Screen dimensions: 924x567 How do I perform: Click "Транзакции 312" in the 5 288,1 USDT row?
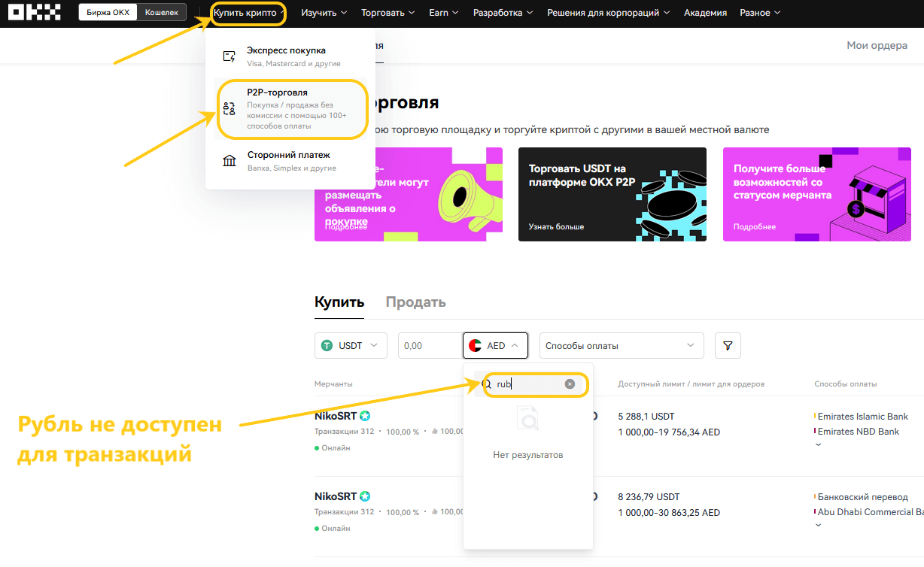coord(344,432)
